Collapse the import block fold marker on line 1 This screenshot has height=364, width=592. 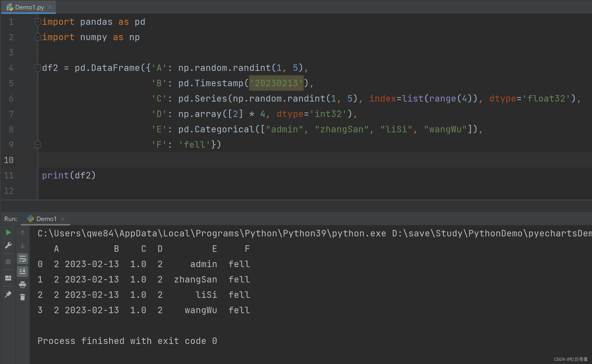click(x=38, y=22)
